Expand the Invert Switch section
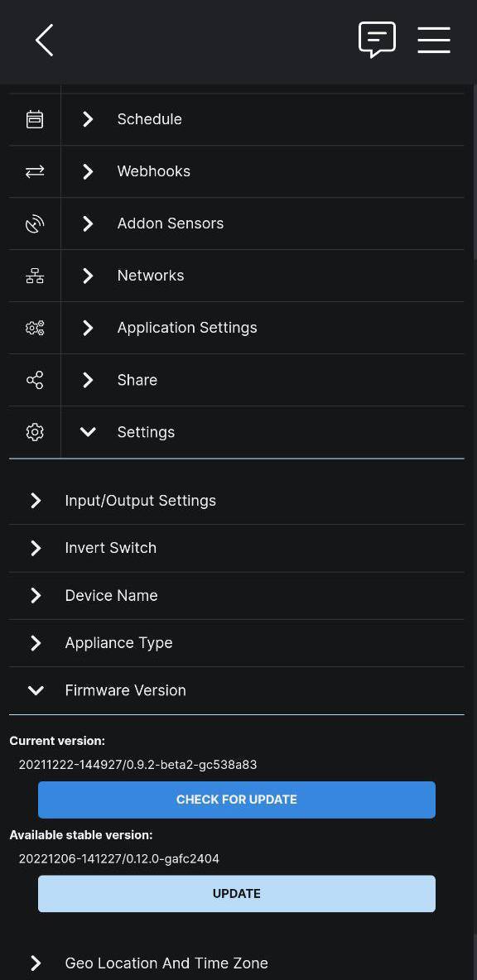 (237, 548)
